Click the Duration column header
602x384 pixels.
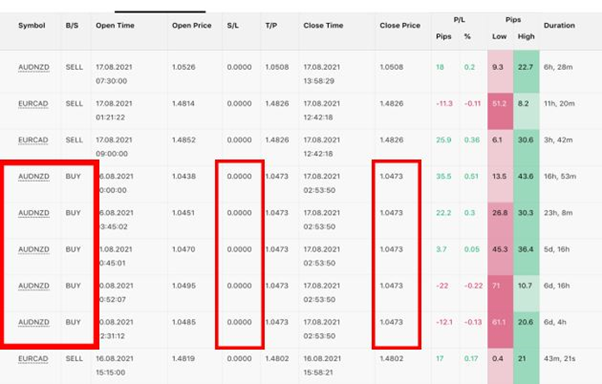559,26
